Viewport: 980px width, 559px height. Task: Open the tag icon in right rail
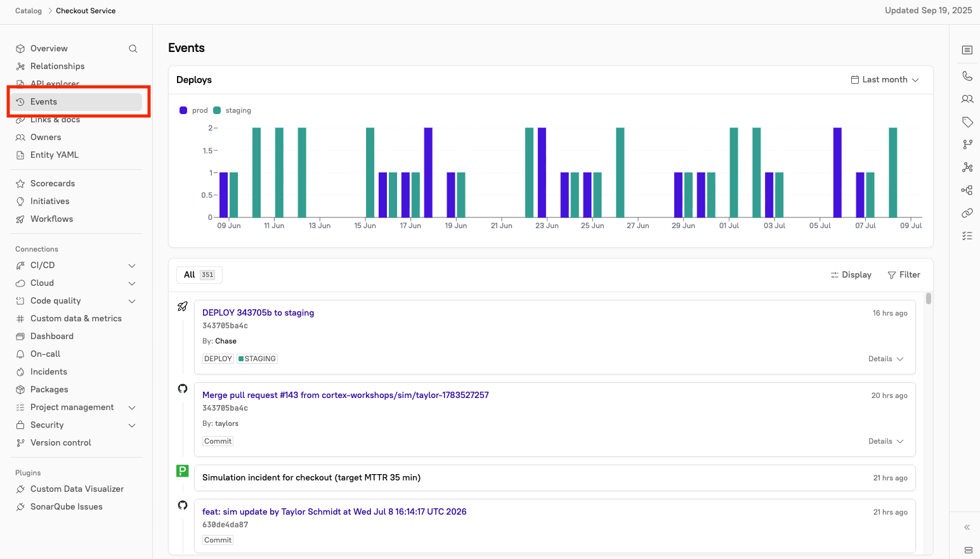(x=967, y=122)
